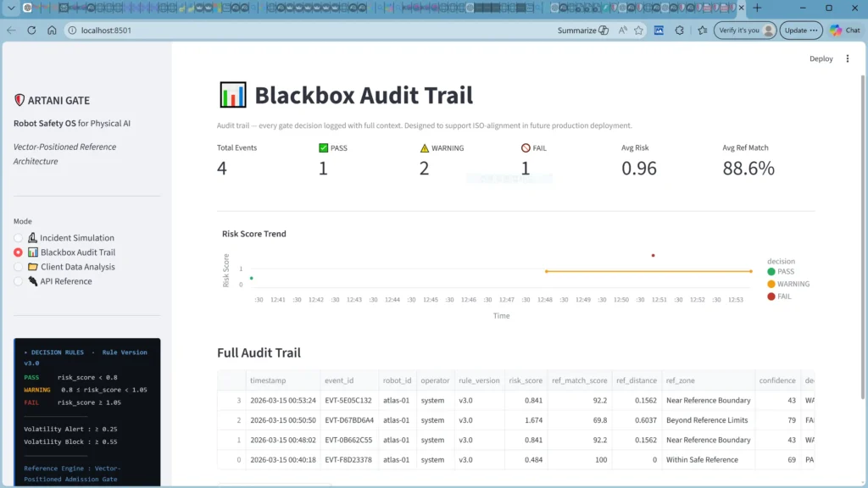Click the browser refresh icon
868x488 pixels.
31,30
